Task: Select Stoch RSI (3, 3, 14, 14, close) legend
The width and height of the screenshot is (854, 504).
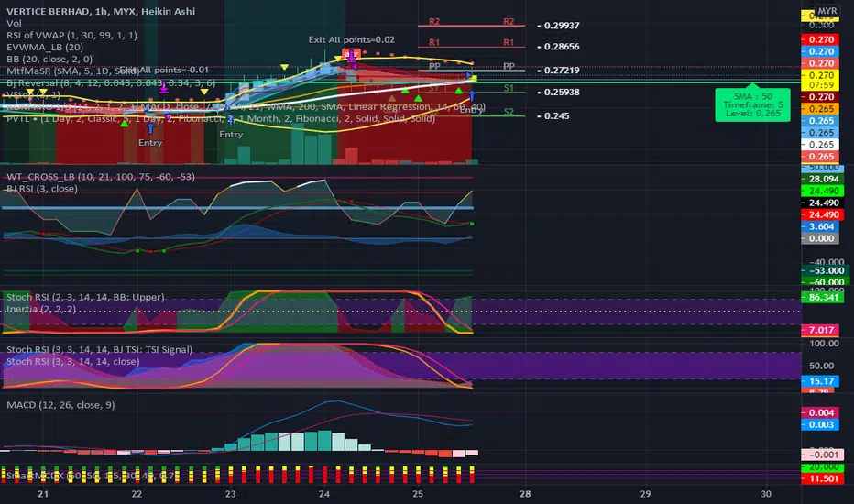Action: 73,361
